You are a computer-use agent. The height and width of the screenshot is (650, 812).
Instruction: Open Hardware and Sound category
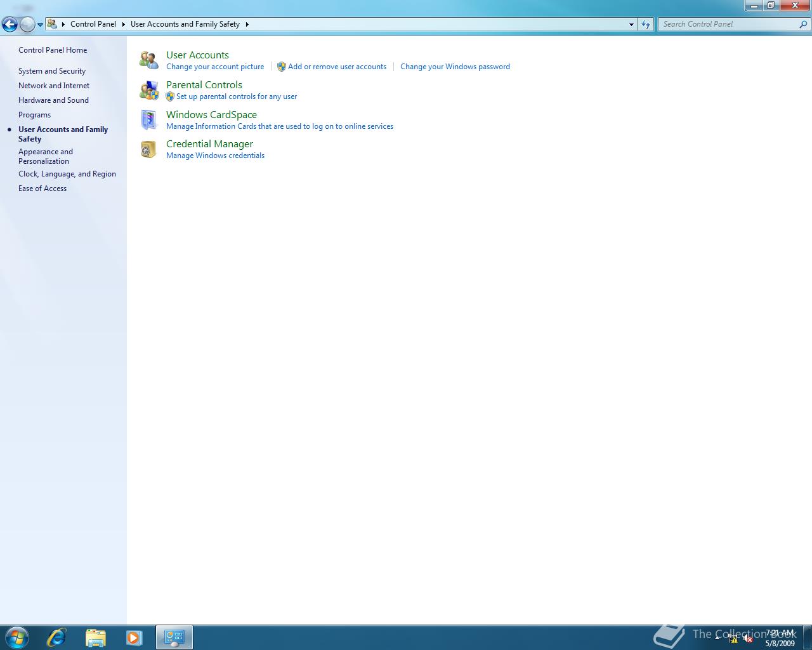coord(53,100)
